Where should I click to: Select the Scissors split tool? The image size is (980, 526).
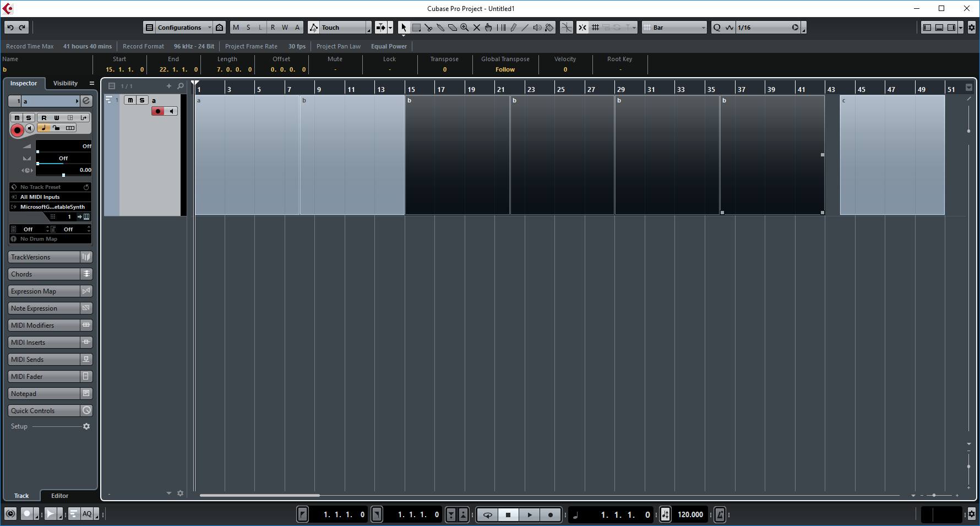click(428, 28)
